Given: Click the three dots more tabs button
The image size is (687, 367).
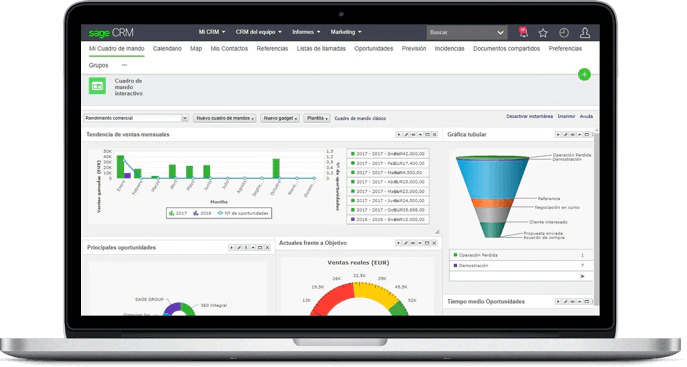Looking at the screenshot, I should [124, 65].
